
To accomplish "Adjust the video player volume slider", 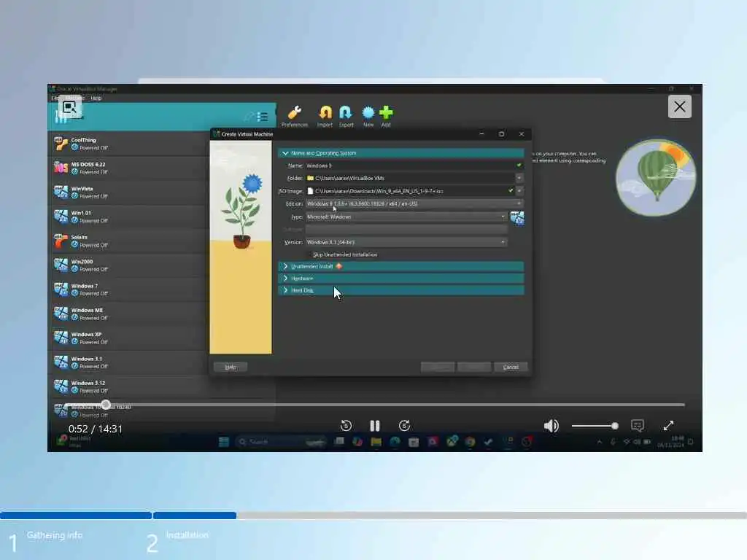I will (595, 426).
